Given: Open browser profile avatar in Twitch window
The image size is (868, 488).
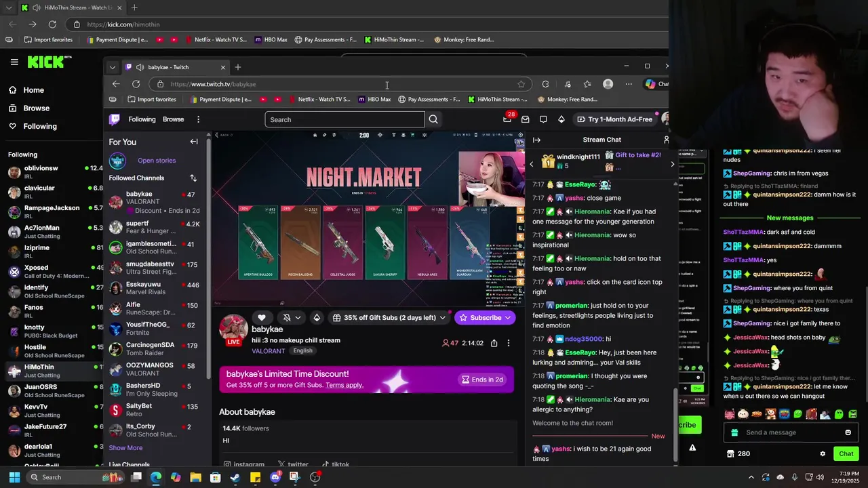Looking at the screenshot, I should [608, 84].
